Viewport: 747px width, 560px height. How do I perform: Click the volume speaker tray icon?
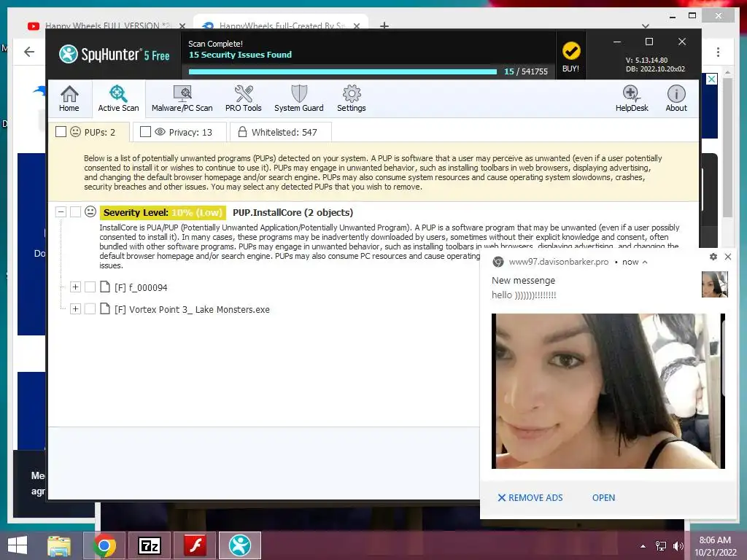click(x=678, y=546)
